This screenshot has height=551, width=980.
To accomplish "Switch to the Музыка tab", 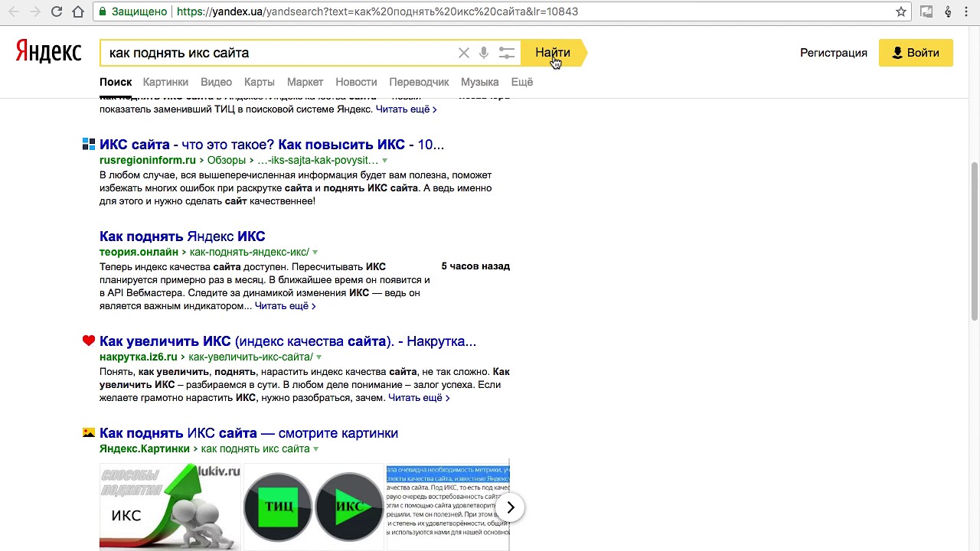I will click(479, 82).
